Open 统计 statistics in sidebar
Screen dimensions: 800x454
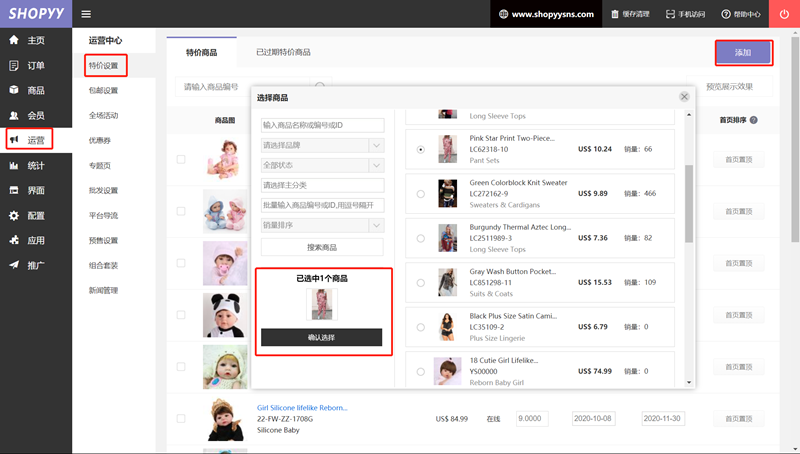(36, 165)
